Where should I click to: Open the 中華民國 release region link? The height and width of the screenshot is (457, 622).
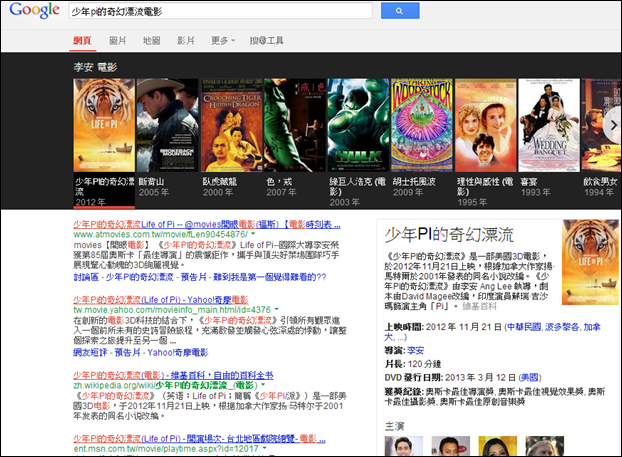pos(524,327)
